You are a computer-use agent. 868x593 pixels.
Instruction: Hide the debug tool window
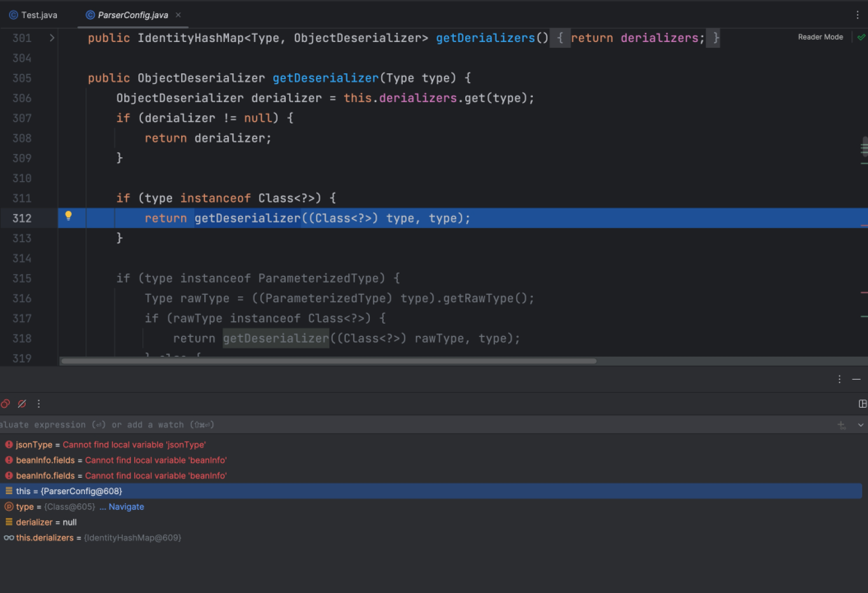pyautogui.click(x=856, y=379)
